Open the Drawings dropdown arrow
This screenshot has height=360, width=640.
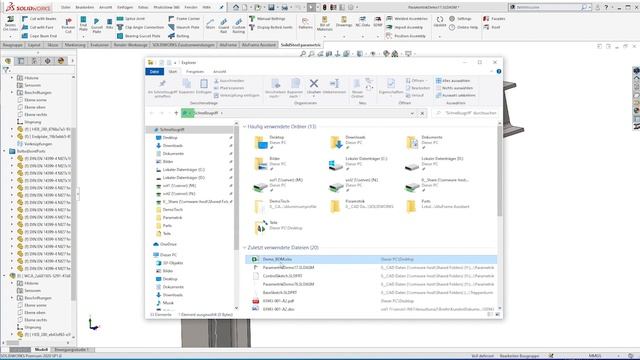click(344, 36)
